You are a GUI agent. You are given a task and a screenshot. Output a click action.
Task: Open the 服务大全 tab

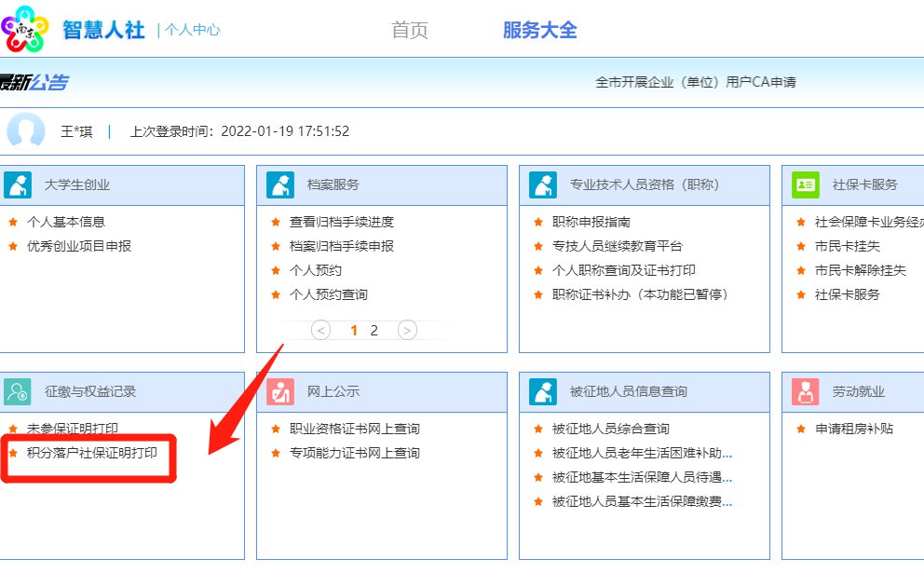(x=540, y=30)
